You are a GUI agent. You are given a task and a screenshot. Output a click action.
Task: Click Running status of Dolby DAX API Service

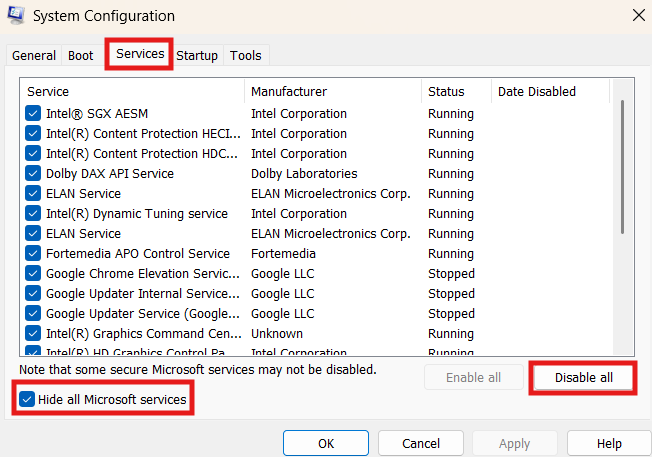click(x=451, y=173)
